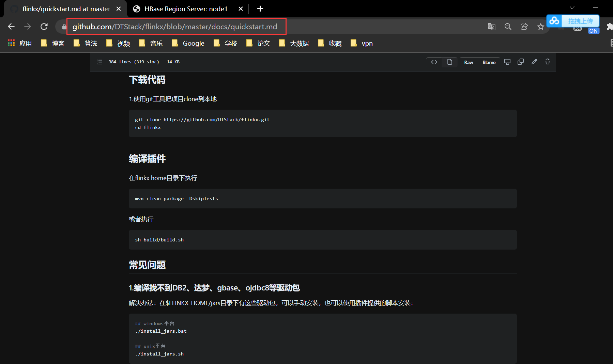This screenshot has height=364, width=613.
Task: Click the './install_jars.bat' code line
Action: (x=161, y=331)
